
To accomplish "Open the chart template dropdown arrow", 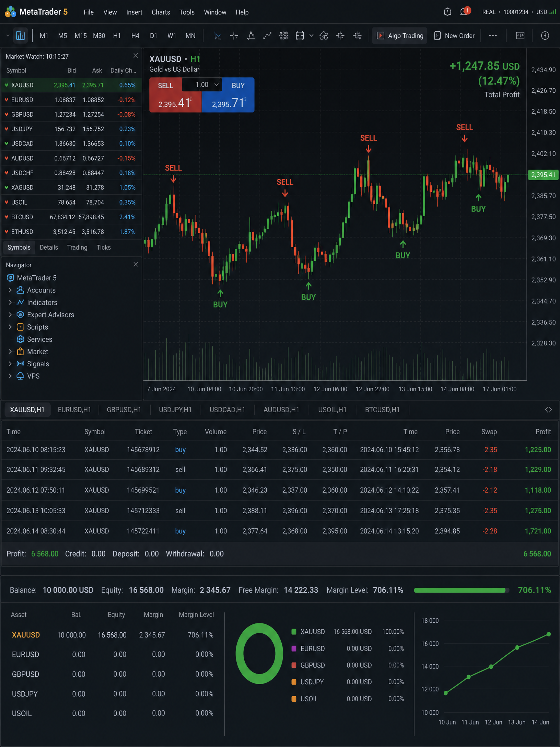I will point(311,36).
